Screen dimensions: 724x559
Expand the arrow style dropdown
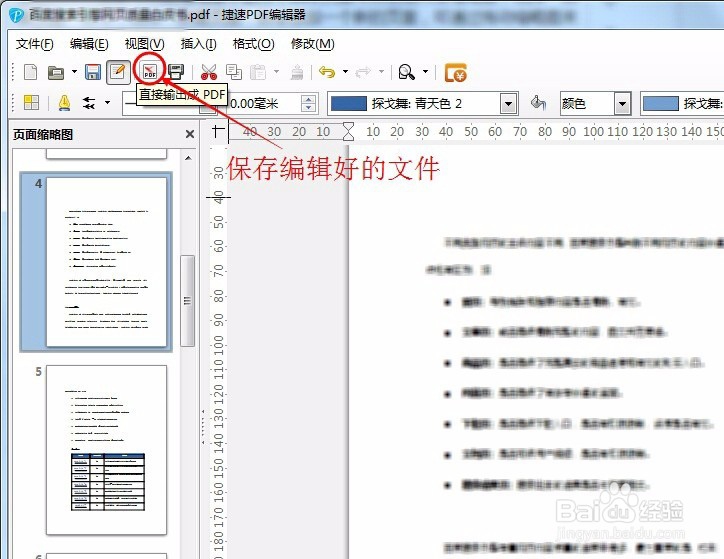click(108, 102)
